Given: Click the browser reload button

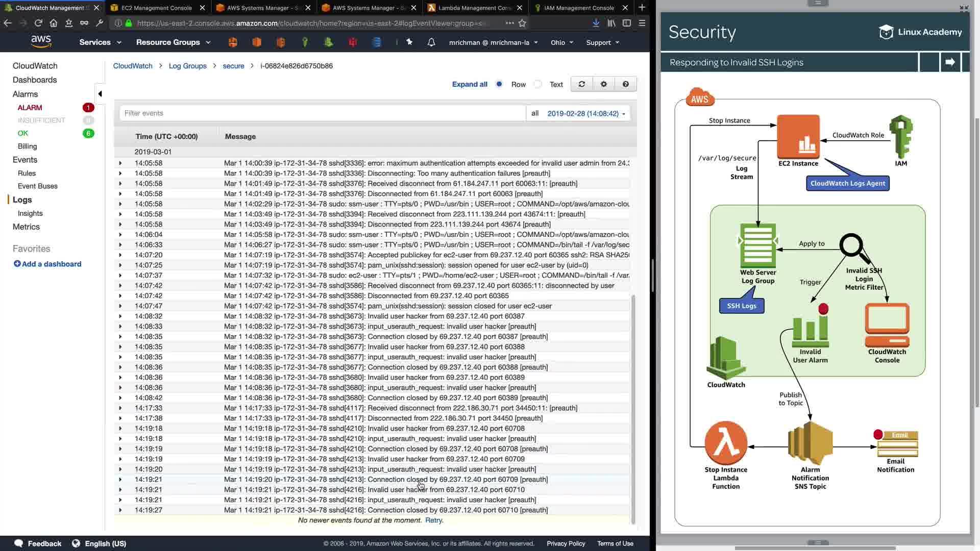Looking at the screenshot, I should (x=38, y=23).
